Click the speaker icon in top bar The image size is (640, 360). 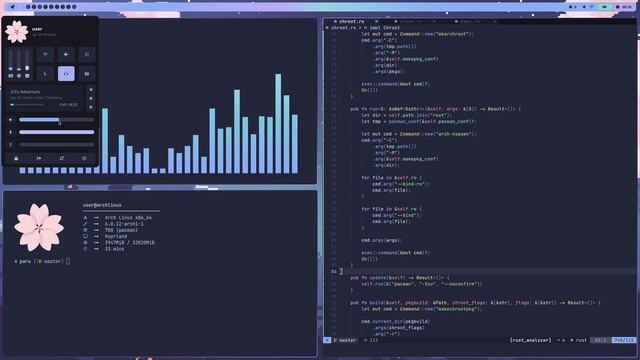[x=584, y=7]
